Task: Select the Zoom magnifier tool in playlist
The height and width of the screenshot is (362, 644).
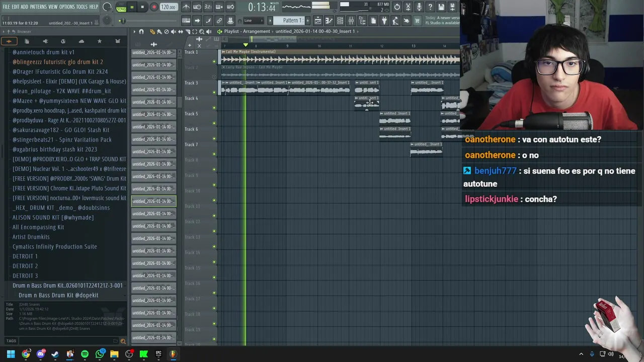Action: pos(201,32)
